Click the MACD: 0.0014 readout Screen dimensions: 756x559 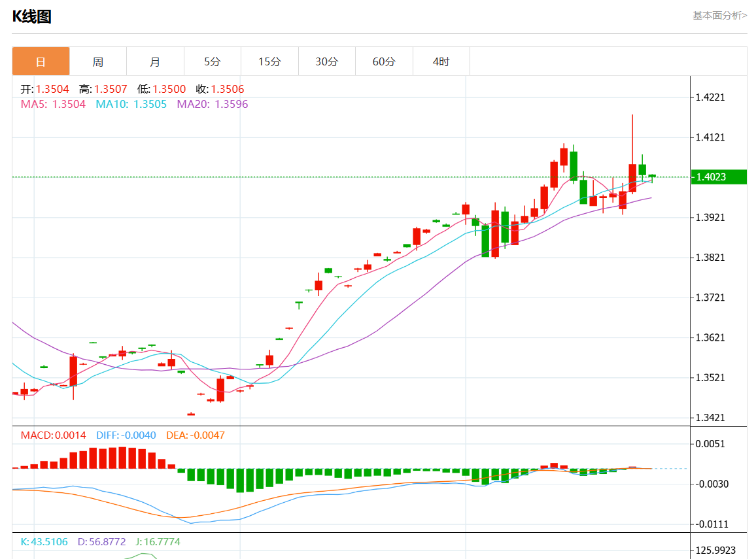(53, 435)
